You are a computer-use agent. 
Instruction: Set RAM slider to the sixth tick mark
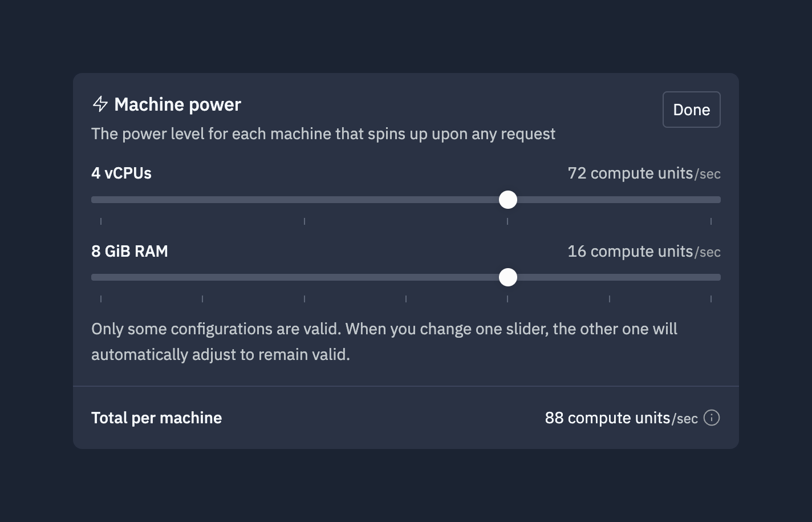[610, 277]
